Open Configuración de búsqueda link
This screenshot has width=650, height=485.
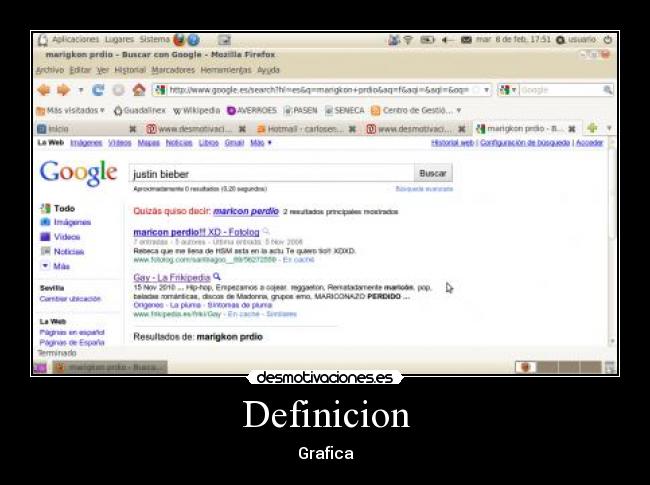click(x=525, y=143)
